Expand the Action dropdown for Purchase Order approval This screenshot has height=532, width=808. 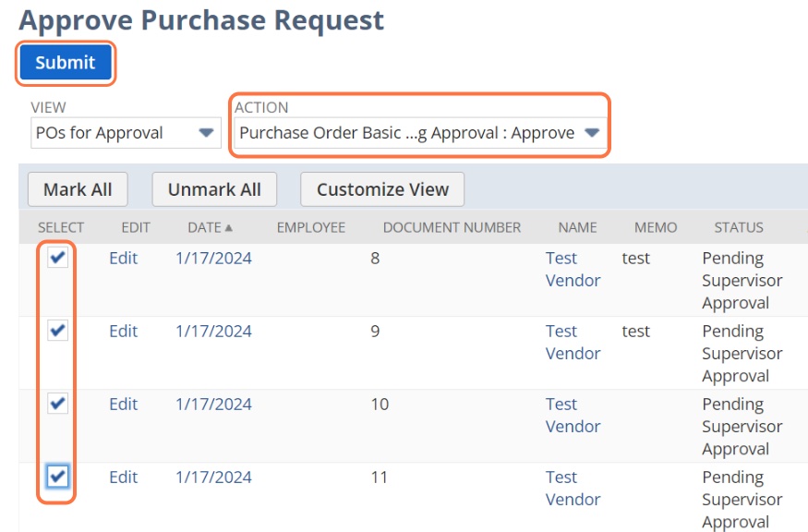tap(418, 133)
